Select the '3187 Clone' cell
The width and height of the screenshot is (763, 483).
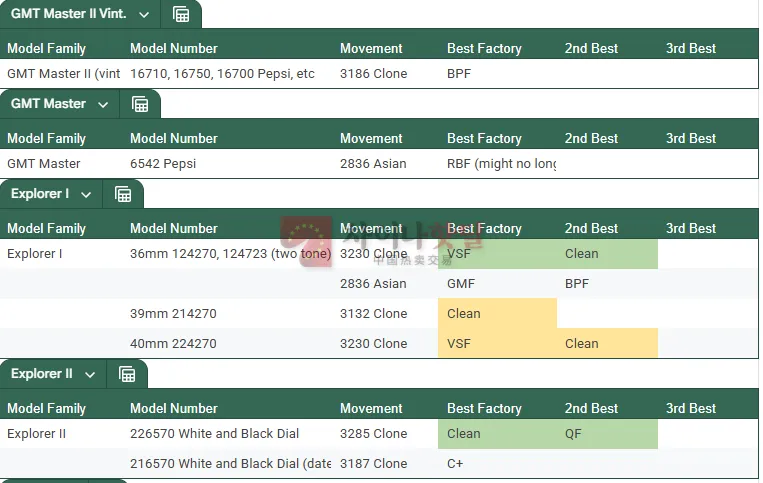pos(374,464)
